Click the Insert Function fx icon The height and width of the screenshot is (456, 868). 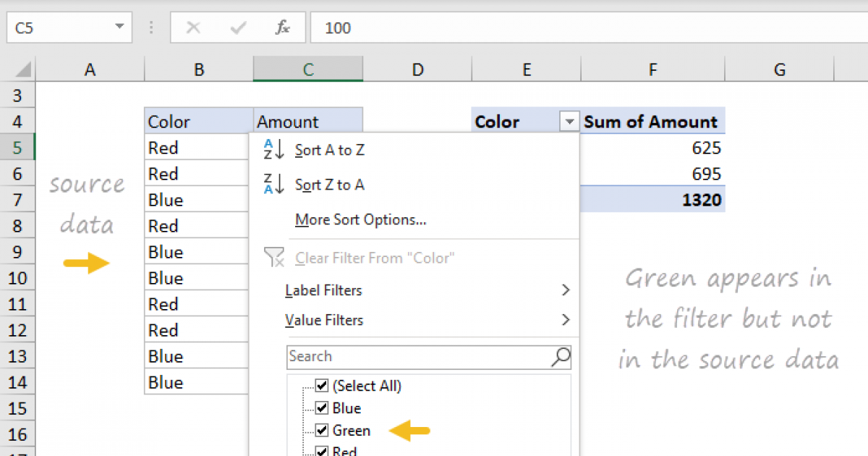[282, 28]
